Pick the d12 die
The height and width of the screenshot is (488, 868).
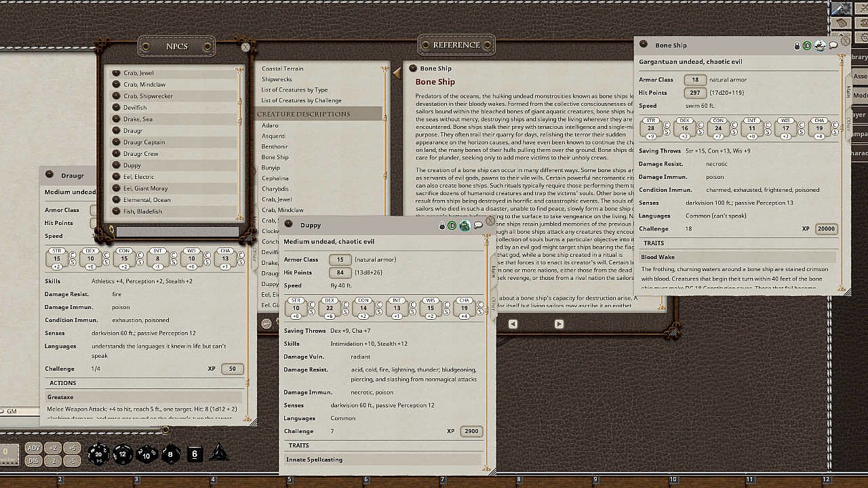click(122, 454)
